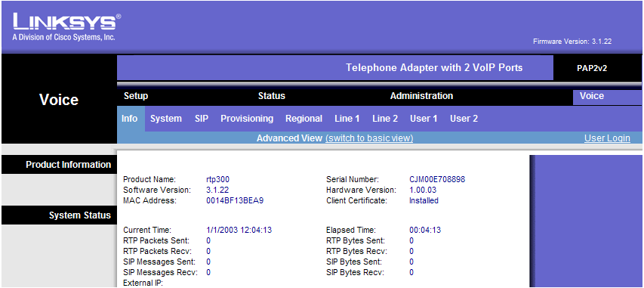The height and width of the screenshot is (288, 644).
Task: Click the User Login link
Action: coord(607,138)
